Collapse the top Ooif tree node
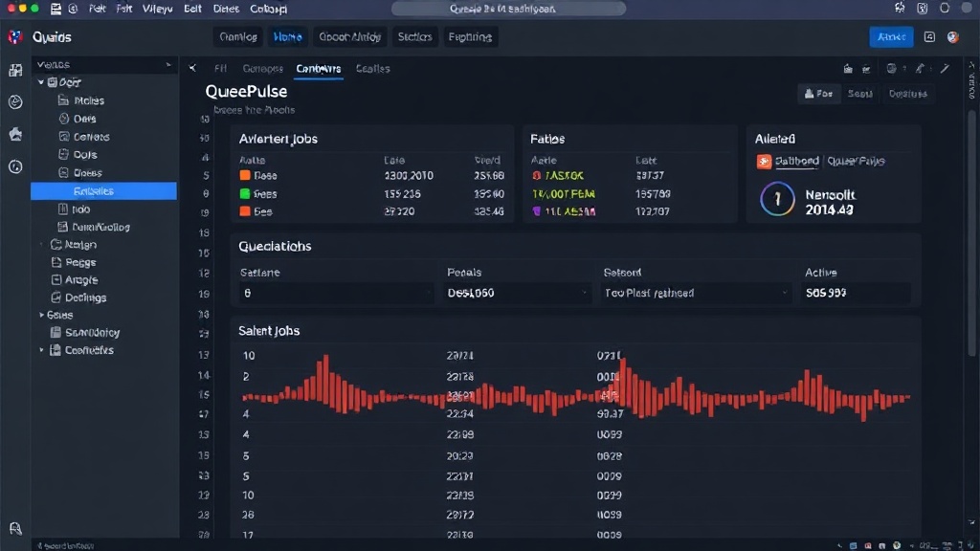 [x=41, y=82]
